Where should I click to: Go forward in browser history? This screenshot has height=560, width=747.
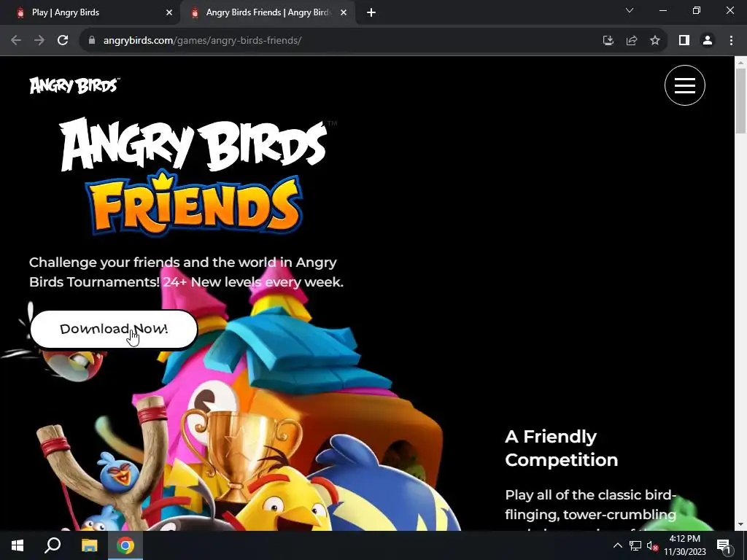click(x=39, y=41)
